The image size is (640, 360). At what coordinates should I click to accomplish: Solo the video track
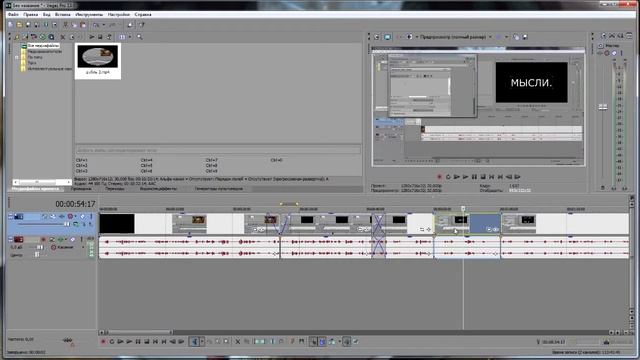pyautogui.click(x=91, y=216)
